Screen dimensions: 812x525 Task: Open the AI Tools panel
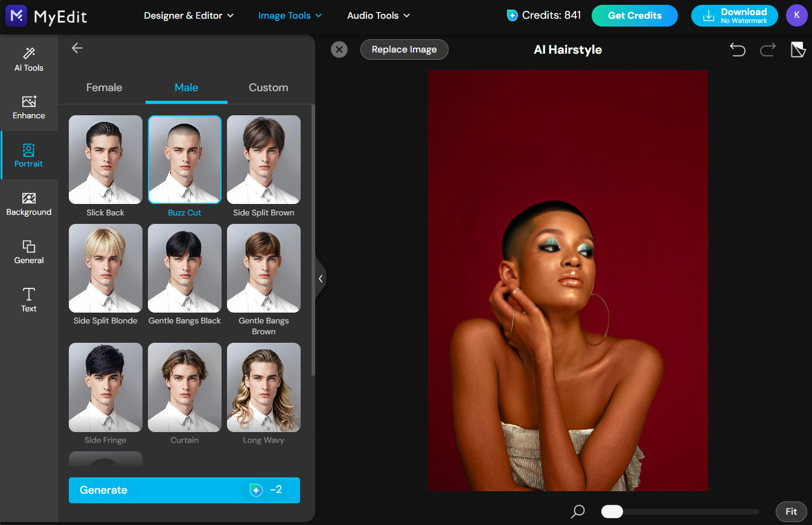(28, 59)
